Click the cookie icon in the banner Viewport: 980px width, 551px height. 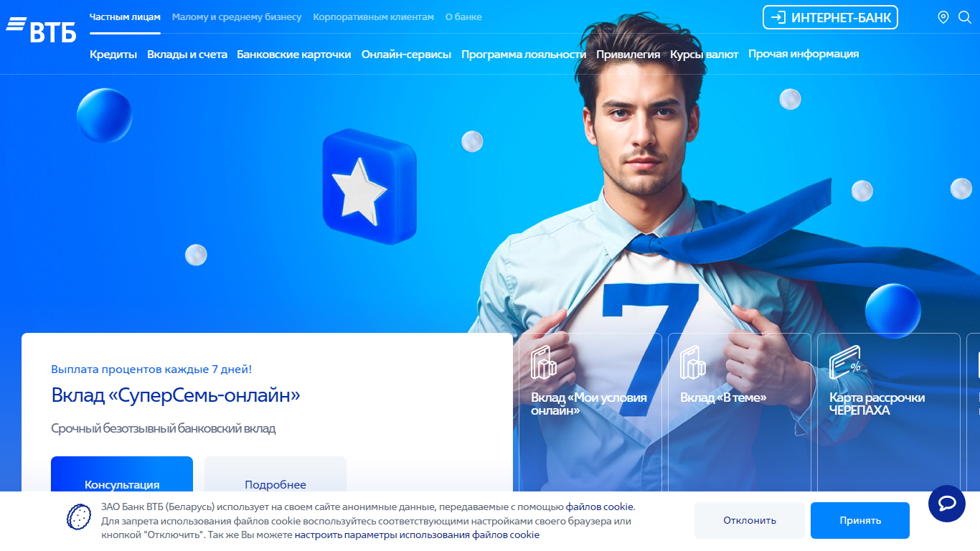79,517
